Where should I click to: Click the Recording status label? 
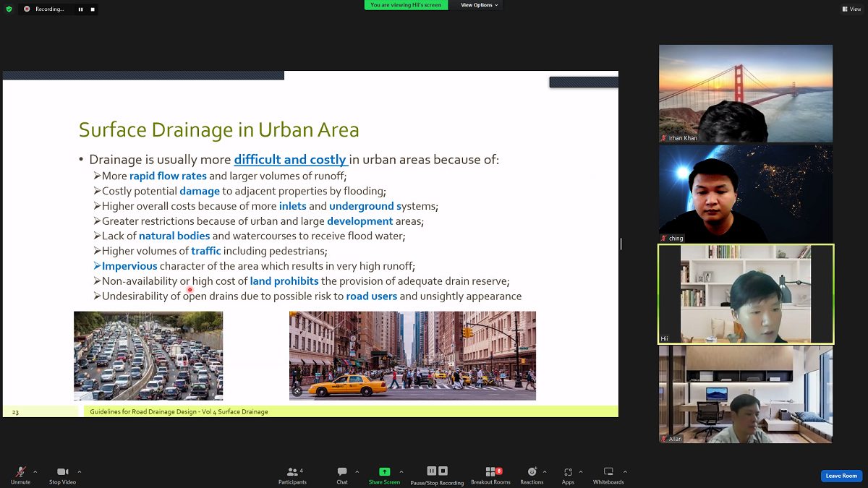click(x=50, y=9)
